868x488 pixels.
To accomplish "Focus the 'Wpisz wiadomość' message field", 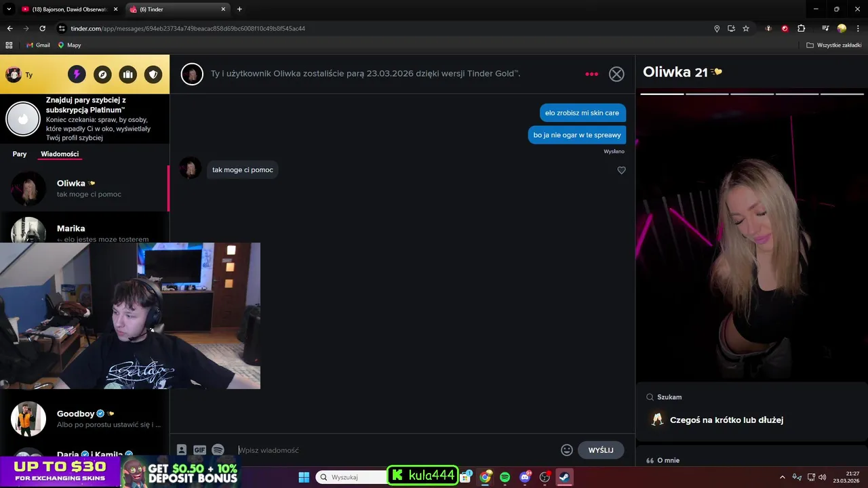I will (397, 450).
